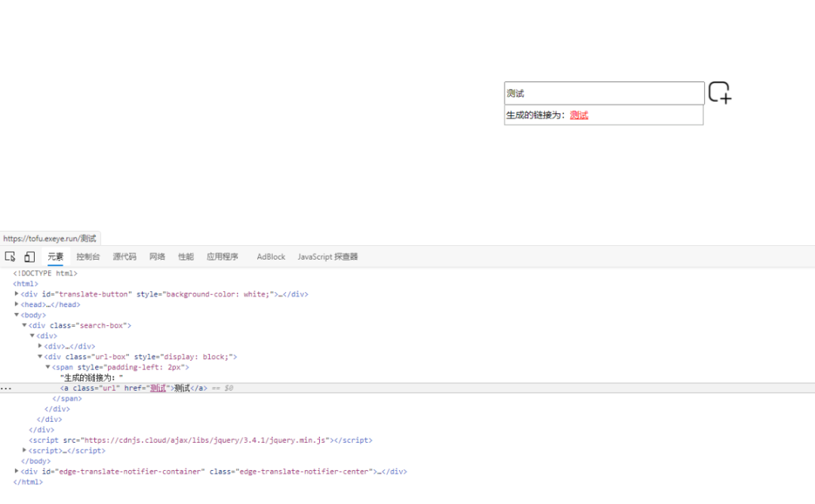Screen dimensions: 815x504
Task: Select the 网络 tab
Action: click(x=157, y=257)
